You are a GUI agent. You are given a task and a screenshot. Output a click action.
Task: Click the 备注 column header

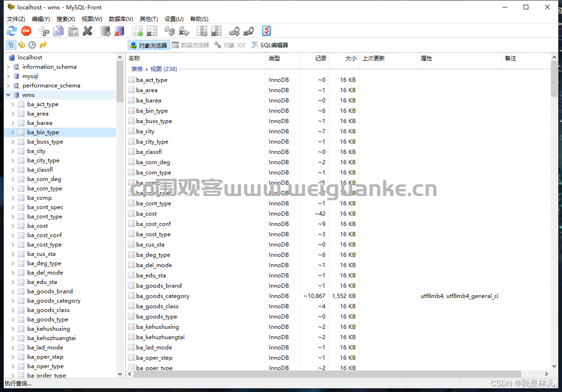coord(526,58)
